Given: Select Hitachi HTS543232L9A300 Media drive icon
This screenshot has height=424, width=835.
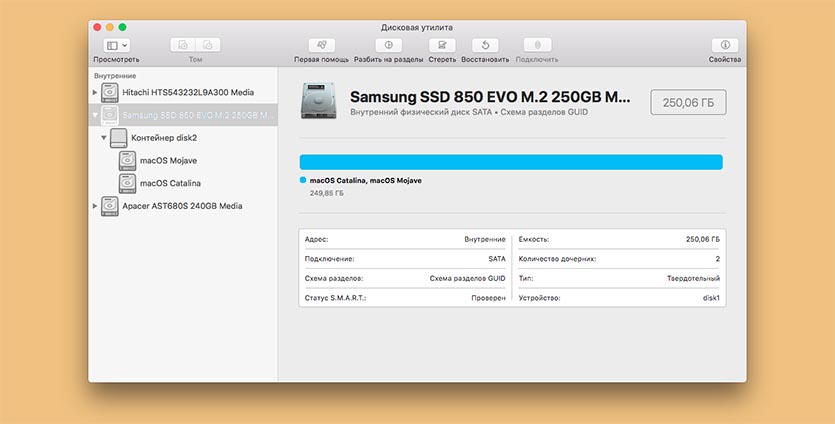Looking at the screenshot, I should (x=110, y=93).
